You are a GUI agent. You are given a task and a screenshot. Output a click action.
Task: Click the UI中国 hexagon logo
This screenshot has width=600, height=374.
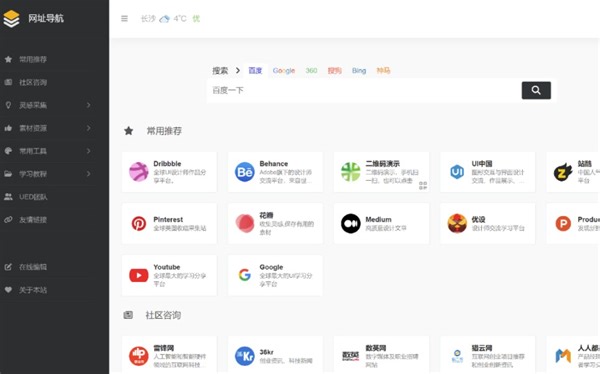click(x=457, y=171)
